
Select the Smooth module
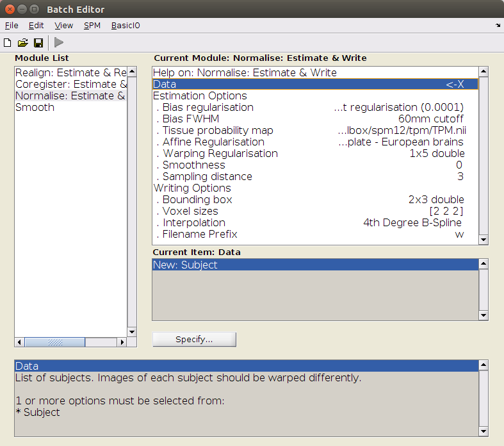[70, 108]
